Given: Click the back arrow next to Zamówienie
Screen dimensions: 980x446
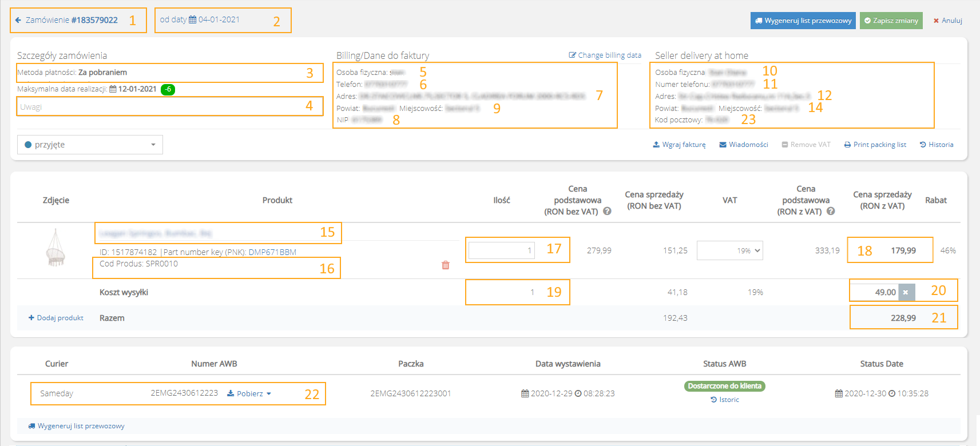Looking at the screenshot, I should tap(18, 20).
